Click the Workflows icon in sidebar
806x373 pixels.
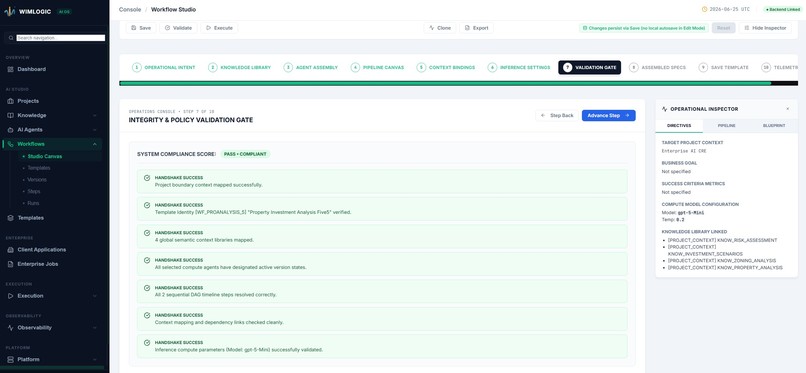coord(11,144)
